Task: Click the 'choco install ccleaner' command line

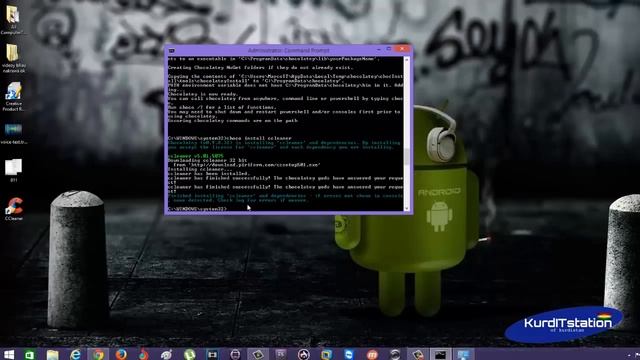Action: point(230,138)
